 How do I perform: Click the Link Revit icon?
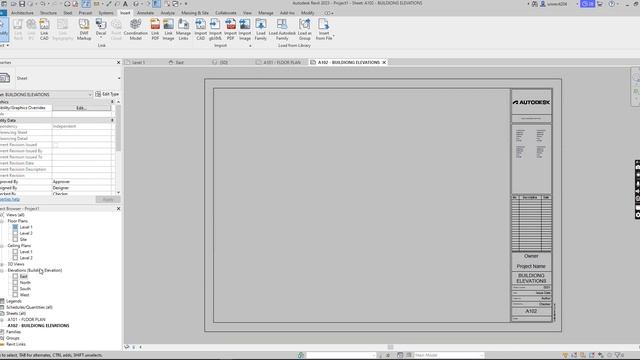click(x=18, y=29)
